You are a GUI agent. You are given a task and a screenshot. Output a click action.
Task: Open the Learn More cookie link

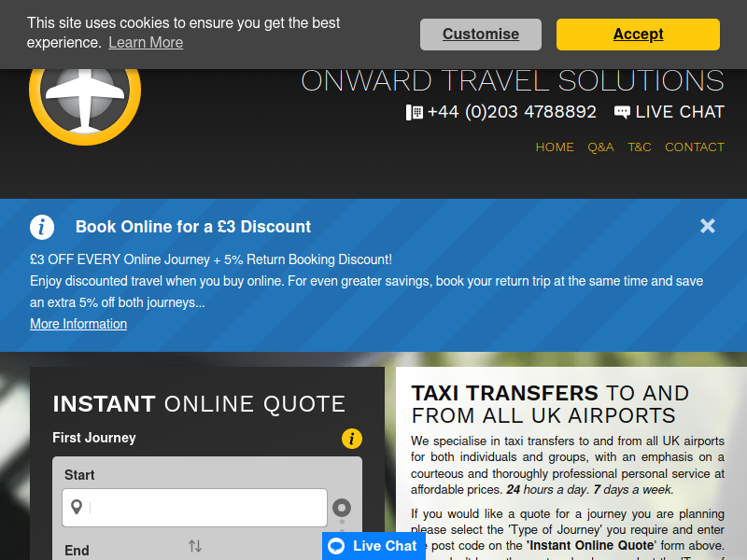[x=146, y=43]
